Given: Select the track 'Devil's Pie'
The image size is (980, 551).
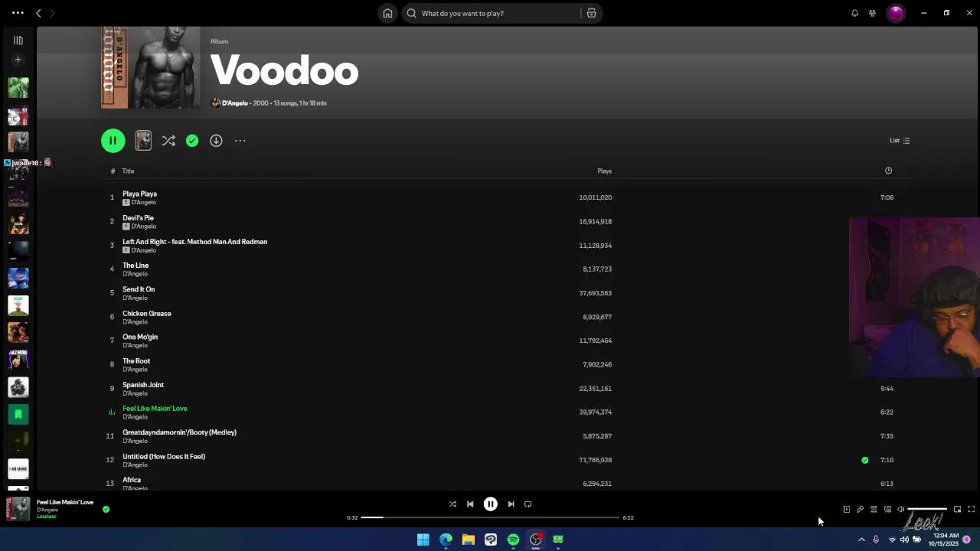Looking at the screenshot, I should coord(138,218).
